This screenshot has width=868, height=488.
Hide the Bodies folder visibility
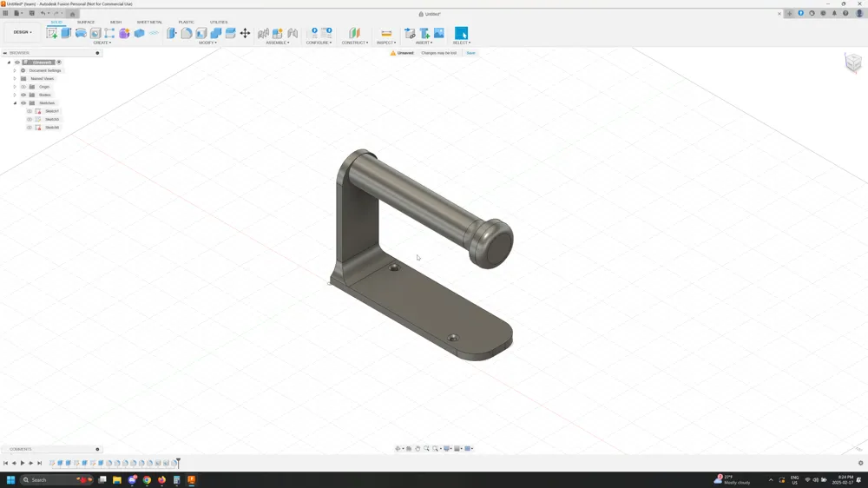(x=23, y=95)
